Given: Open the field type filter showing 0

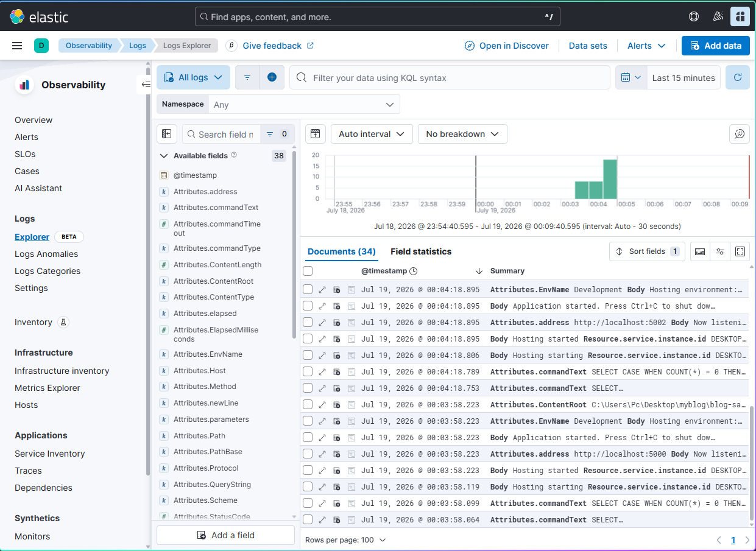Looking at the screenshot, I should click(x=278, y=134).
